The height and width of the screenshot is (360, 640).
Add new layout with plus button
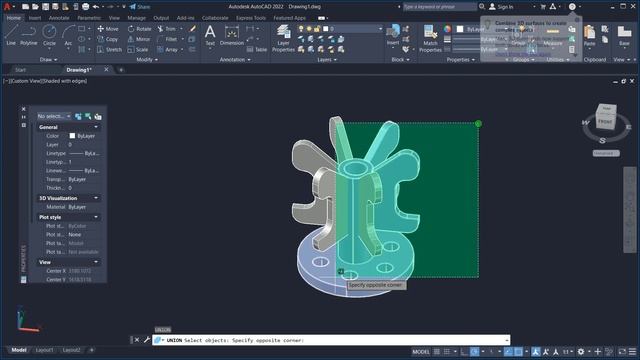click(91, 350)
